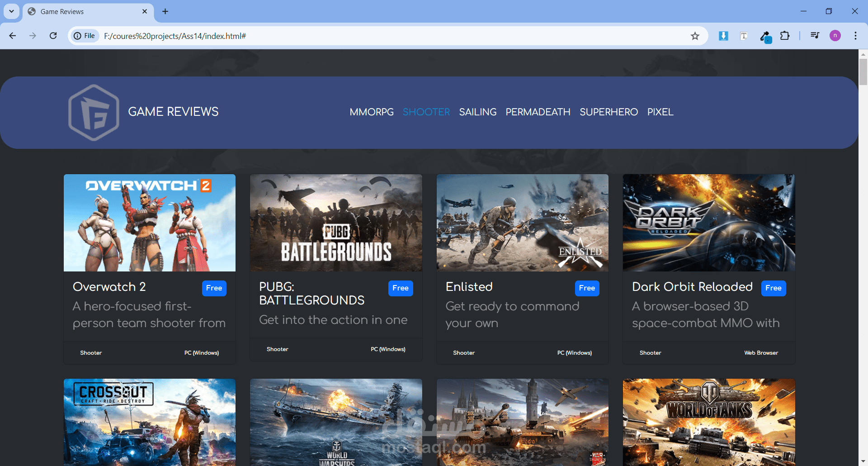This screenshot has width=868, height=466.
Task: Open the World of Warships thumbnail
Action: point(336,422)
